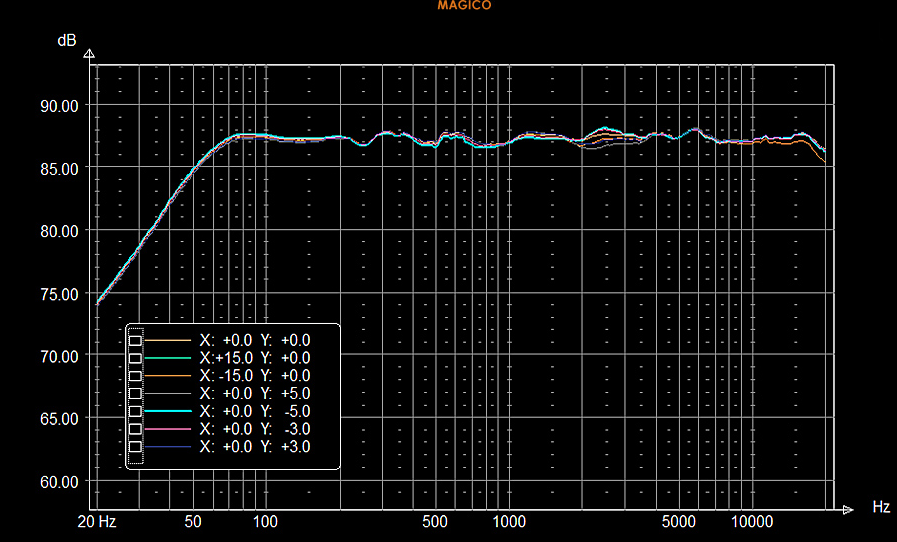The width and height of the screenshot is (897, 542).
Task: Click the 60.00 y-axis value
Action: click(59, 482)
